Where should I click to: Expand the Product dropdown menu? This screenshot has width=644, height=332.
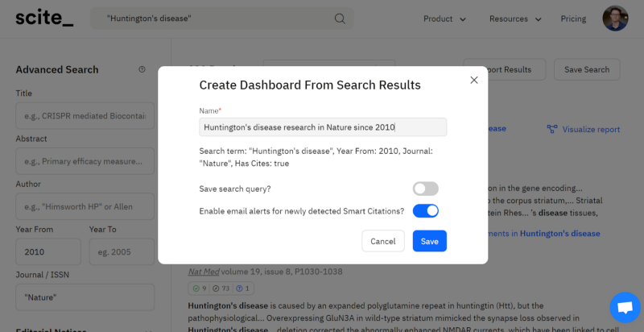[x=444, y=19]
